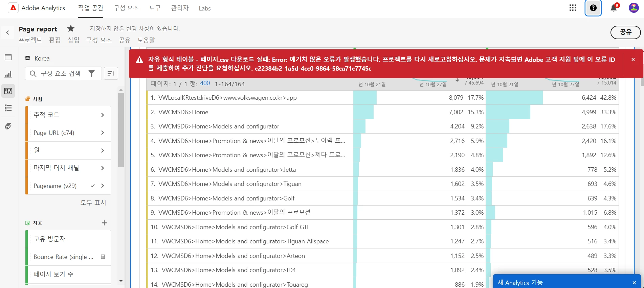Image resolution: width=644 pixels, height=288 pixels.
Task: Open the 편집 menu
Action: coord(55,40)
